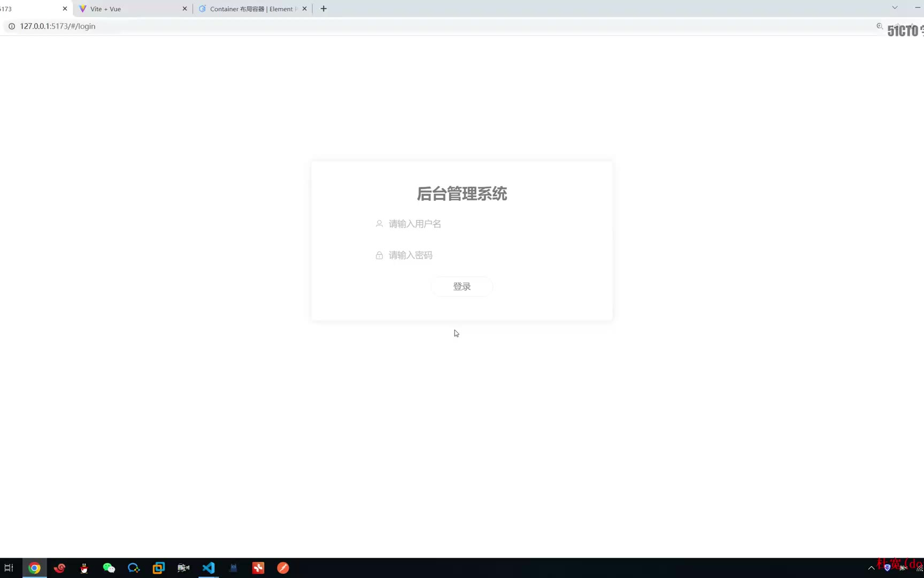
Task: Close the Vite + Vue tab
Action: 185,9
